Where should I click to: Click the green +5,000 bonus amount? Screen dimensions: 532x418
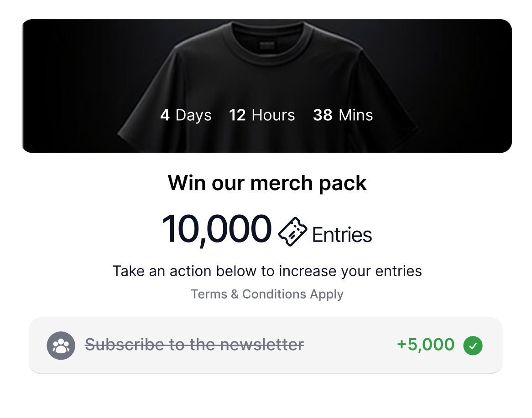click(x=426, y=345)
